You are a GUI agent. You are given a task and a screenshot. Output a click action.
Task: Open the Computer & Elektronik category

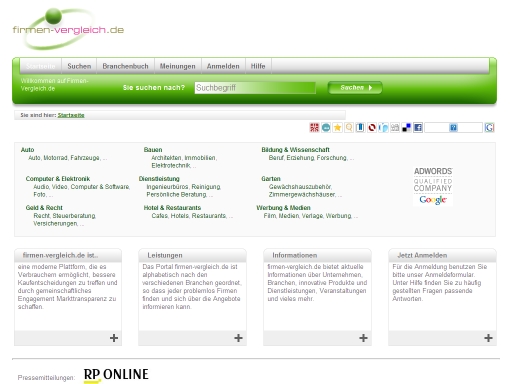coord(58,179)
